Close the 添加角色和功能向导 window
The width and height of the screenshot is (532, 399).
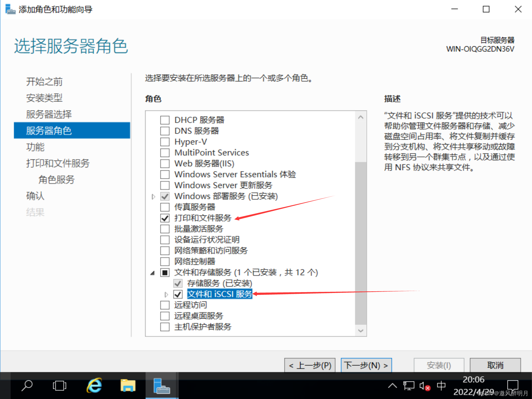coord(518,9)
